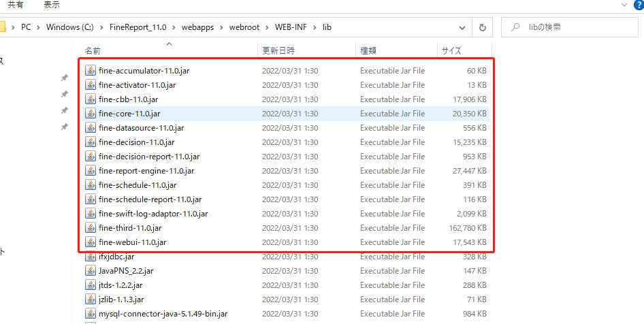Select file name fine-core-11.0.jar
This screenshot has height=324, width=644.
129,114
